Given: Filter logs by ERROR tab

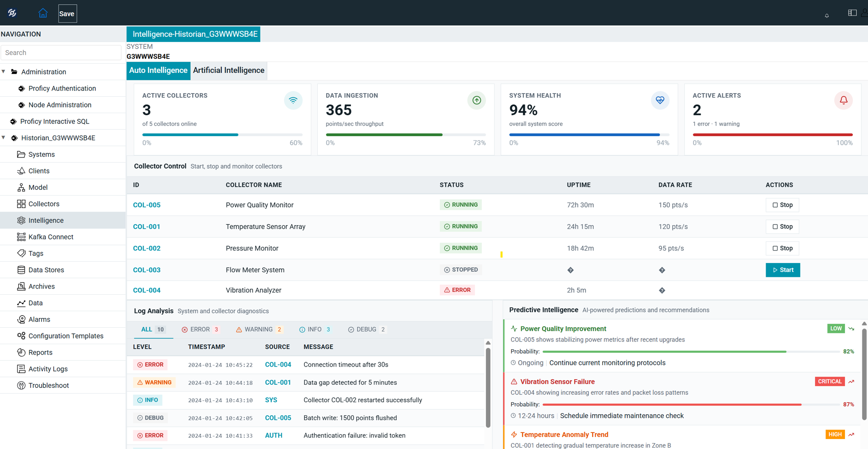Looking at the screenshot, I should [x=201, y=329].
